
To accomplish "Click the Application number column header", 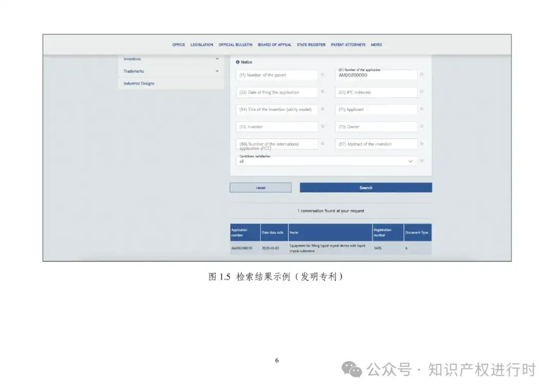I will [245, 232].
